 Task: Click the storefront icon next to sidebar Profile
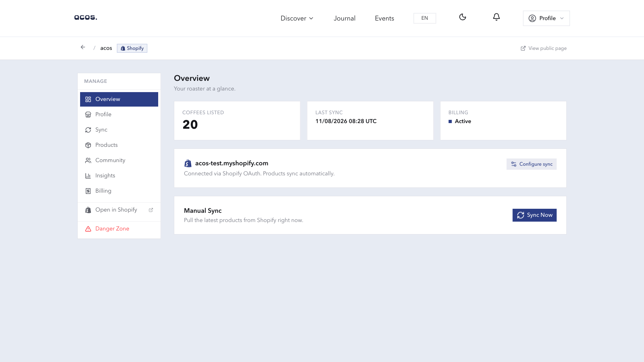tap(88, 115)
